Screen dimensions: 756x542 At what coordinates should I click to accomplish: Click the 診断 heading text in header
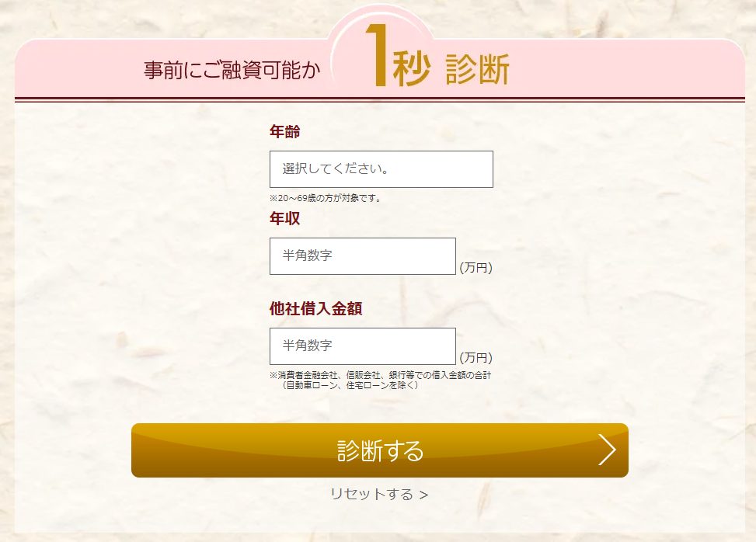[x=477, y=71]
